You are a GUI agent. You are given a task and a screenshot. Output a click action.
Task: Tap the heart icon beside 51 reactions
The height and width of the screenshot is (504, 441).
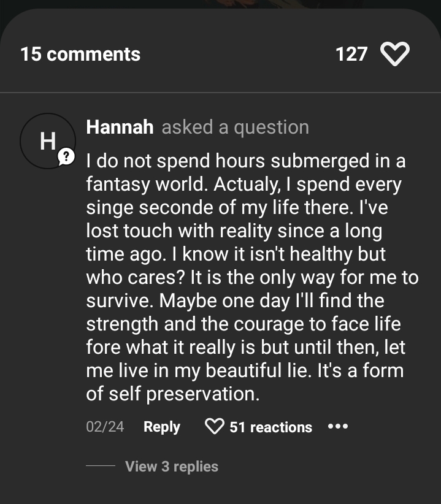coord(214,427)
